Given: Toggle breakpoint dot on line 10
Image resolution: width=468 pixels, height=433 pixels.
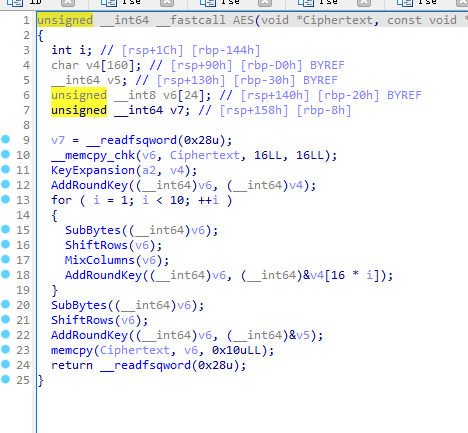Looking at the screenshot, I should coord(6,154).
